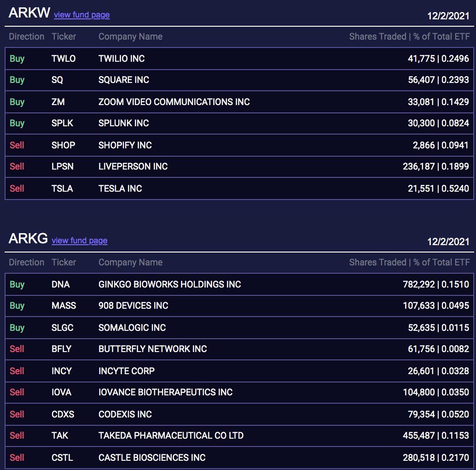The image size is (476, 470).
Task: Click the Sell label in CSTL row
Action: tap(17, 458)
